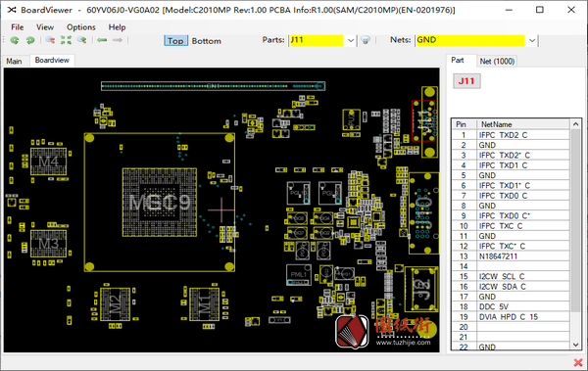Click the zoom out magnifier icon
Image resolution: width=588 pixels, height=371 pixels.
[50, 40]
